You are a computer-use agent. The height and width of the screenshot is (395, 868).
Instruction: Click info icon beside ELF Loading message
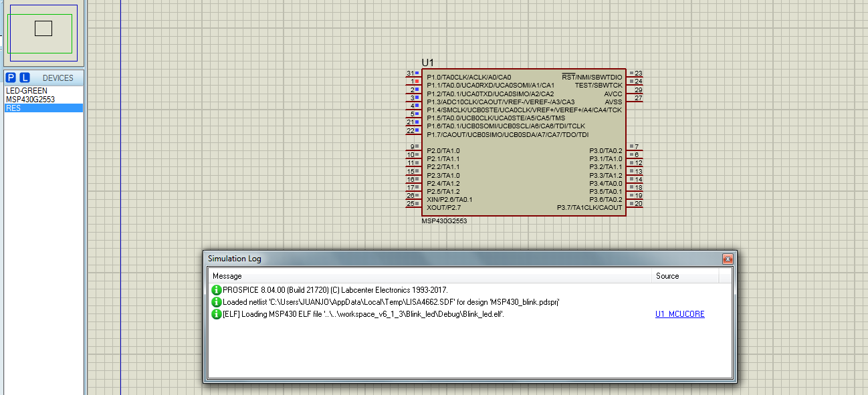tap(216, 314)
